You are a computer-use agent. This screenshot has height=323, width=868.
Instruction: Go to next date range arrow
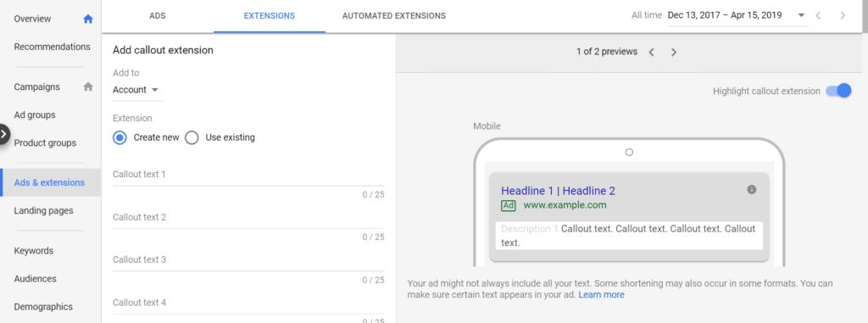(843, 15)
